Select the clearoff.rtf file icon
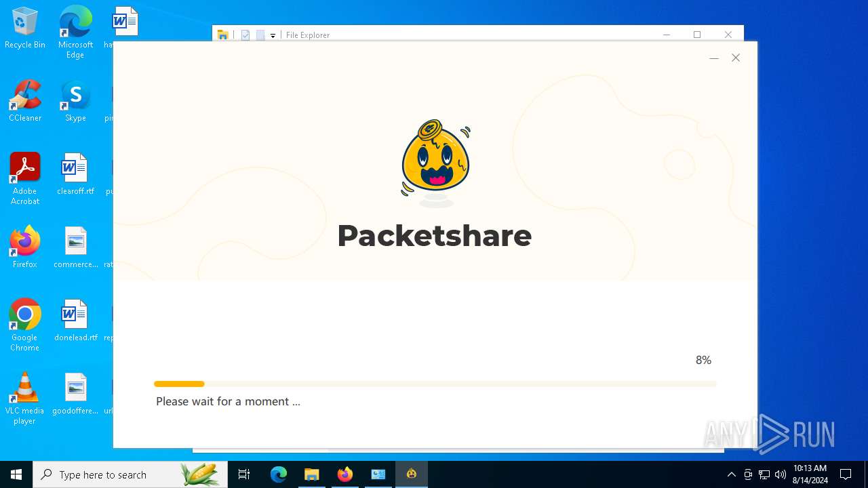This screenshot has height=488, width=868. click(x=75, y=174)
